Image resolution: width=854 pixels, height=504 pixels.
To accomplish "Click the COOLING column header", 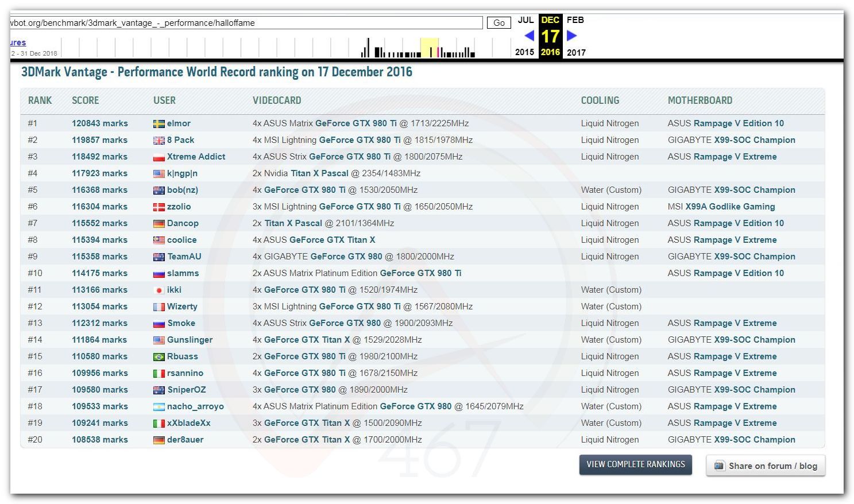I will click(x=600, y=100).
